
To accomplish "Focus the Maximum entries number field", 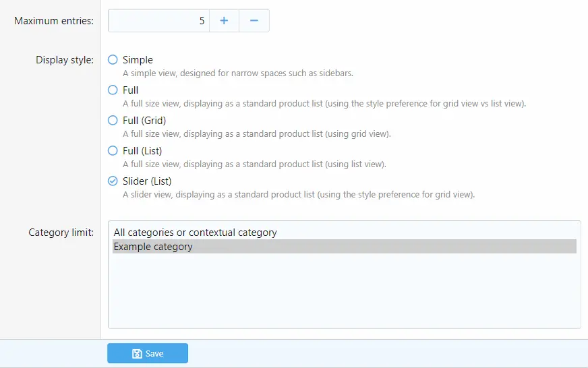I will tap(158, 21).
